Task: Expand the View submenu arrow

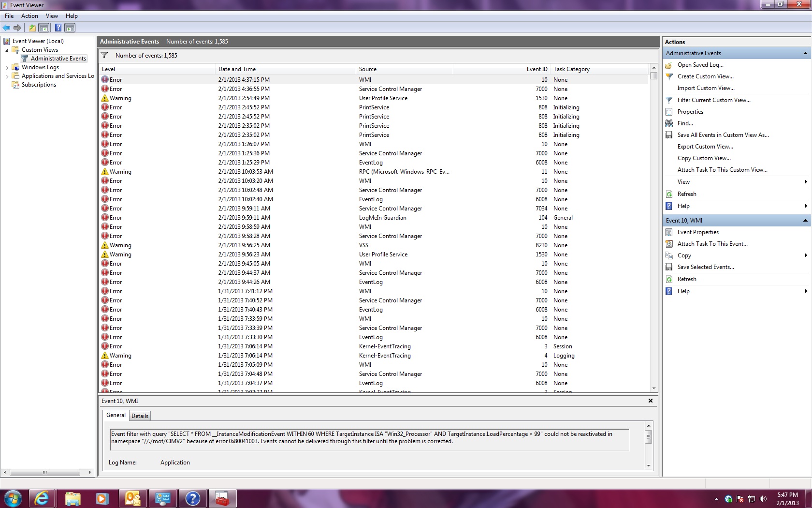Action: 806,182
